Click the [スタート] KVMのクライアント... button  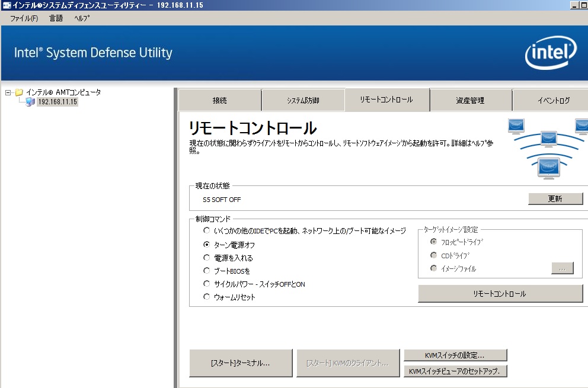(x=348, y=363)
